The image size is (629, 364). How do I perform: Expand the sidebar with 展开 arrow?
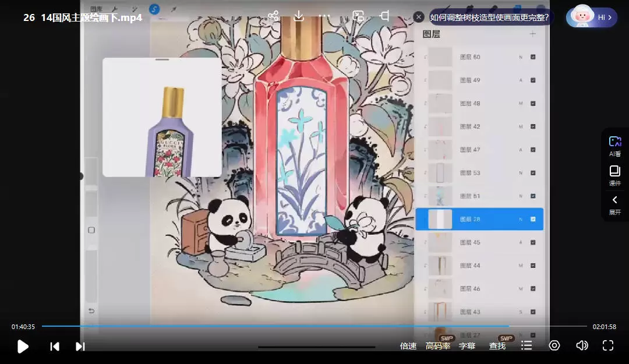615,204
